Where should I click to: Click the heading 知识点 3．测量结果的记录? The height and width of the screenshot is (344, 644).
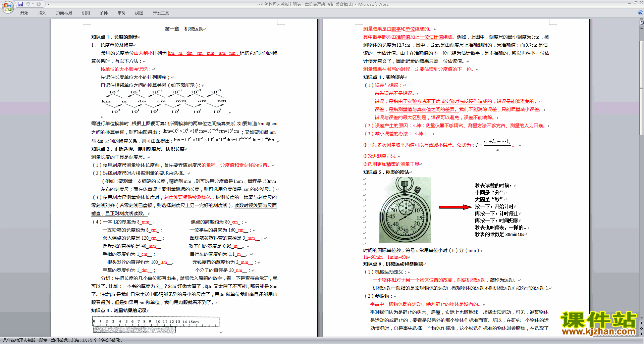pyautogui.click(x=119, y=310)
